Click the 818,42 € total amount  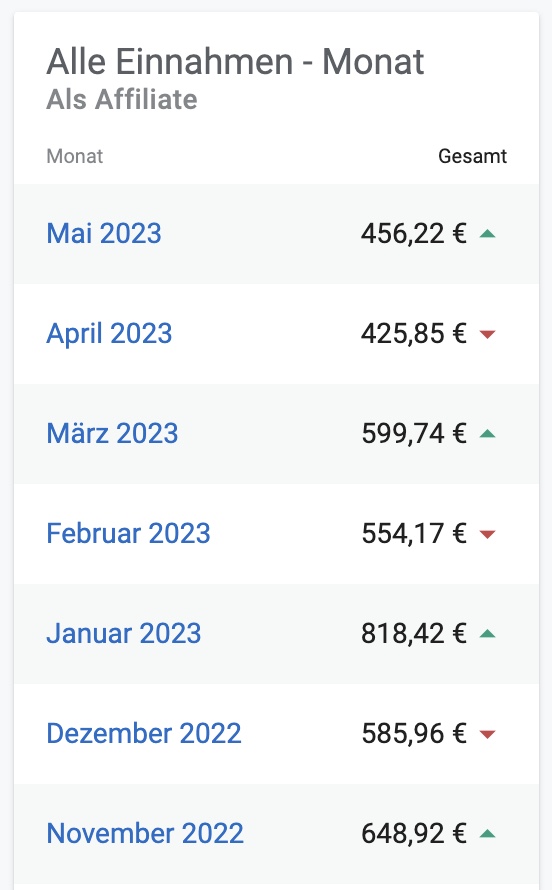[x=414, y=633]
